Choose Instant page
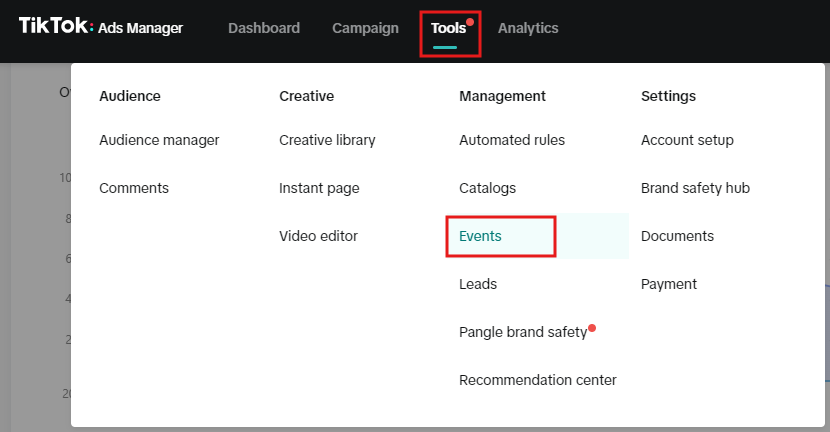This screenshot has height=432, width=830. click(x=319, y=188)
